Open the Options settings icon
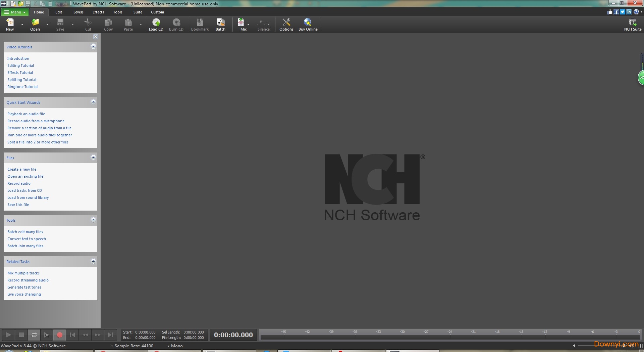Screen dimensions: 644x352 (x=286, y=25)
